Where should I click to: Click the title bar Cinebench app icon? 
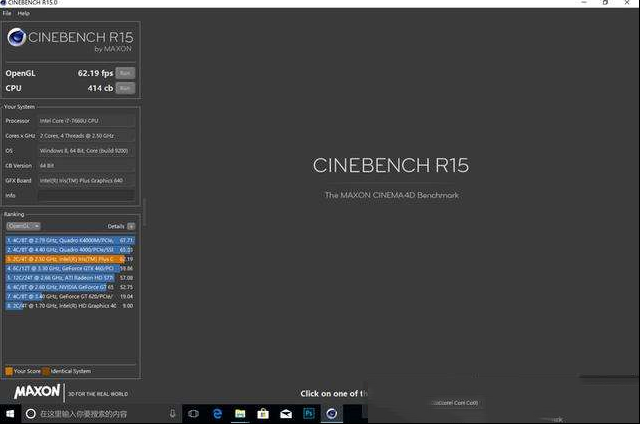3,2
